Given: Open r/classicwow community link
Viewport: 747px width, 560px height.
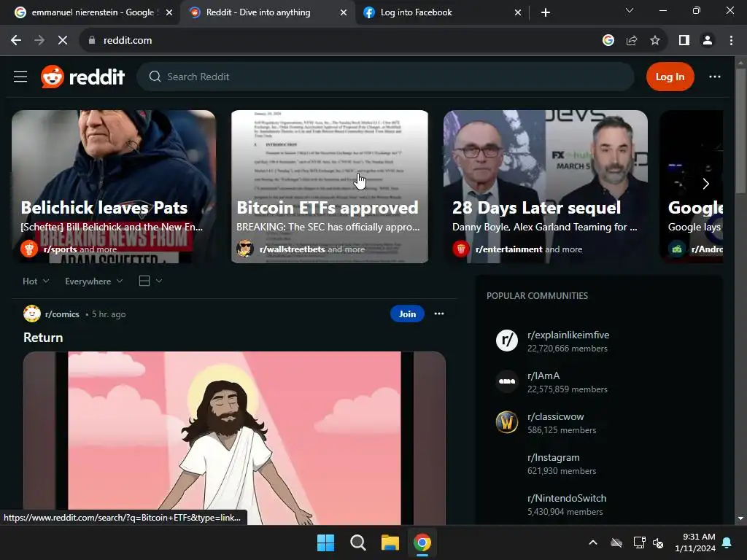Looking at the screenshot, I should [x=555, y=416].
